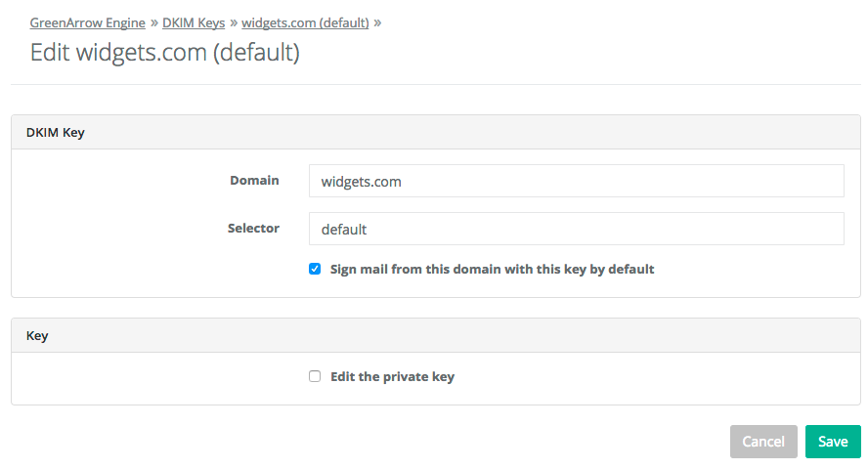Enable the Edit the private key checkbox
The height and width of the screenshot is (469, 868).
point(315,376)
